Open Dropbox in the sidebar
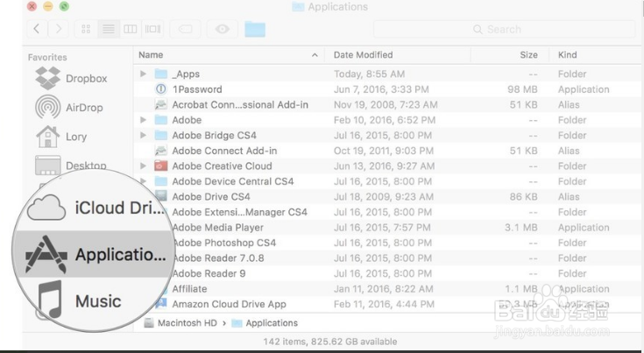The width and height of the screenshot is (644, 353). 72,79
